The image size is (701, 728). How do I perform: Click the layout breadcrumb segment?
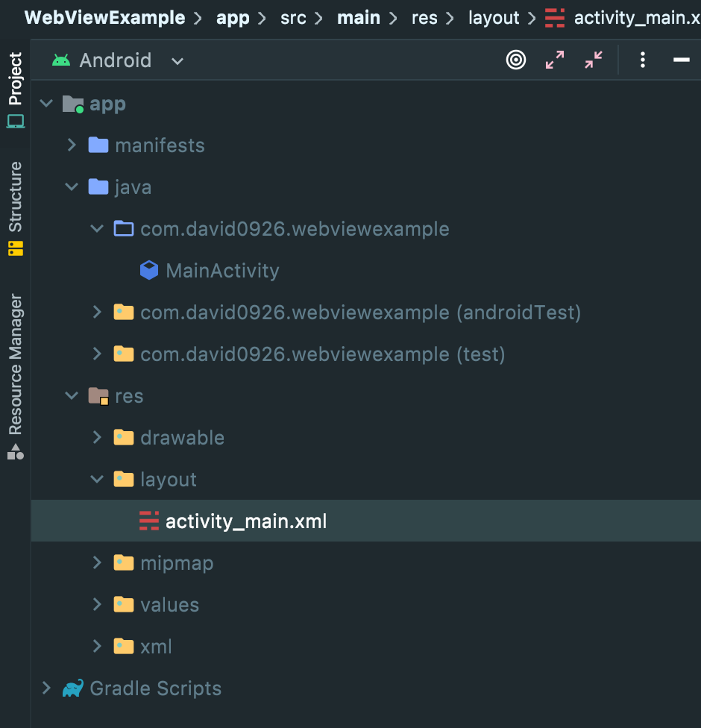pos(494,18)
